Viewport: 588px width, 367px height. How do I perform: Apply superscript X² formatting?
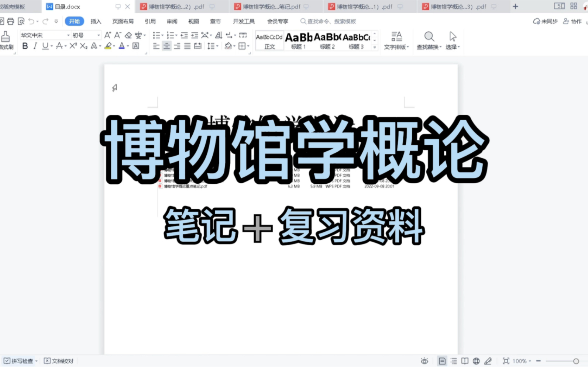pos(73,46)
